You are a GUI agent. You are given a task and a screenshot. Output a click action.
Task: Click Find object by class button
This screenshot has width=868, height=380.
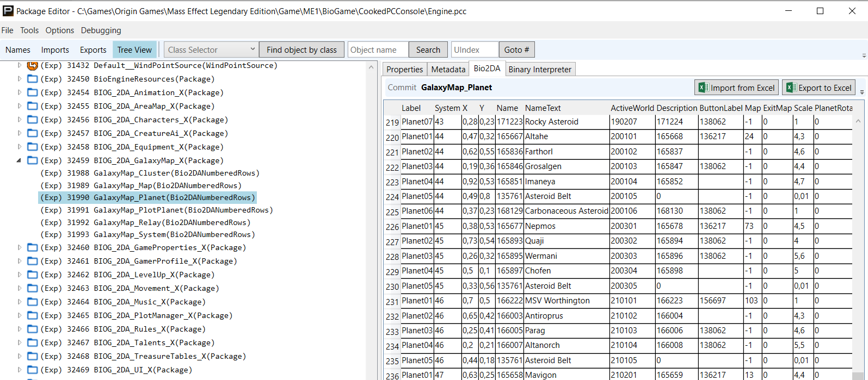pos(301,49)
